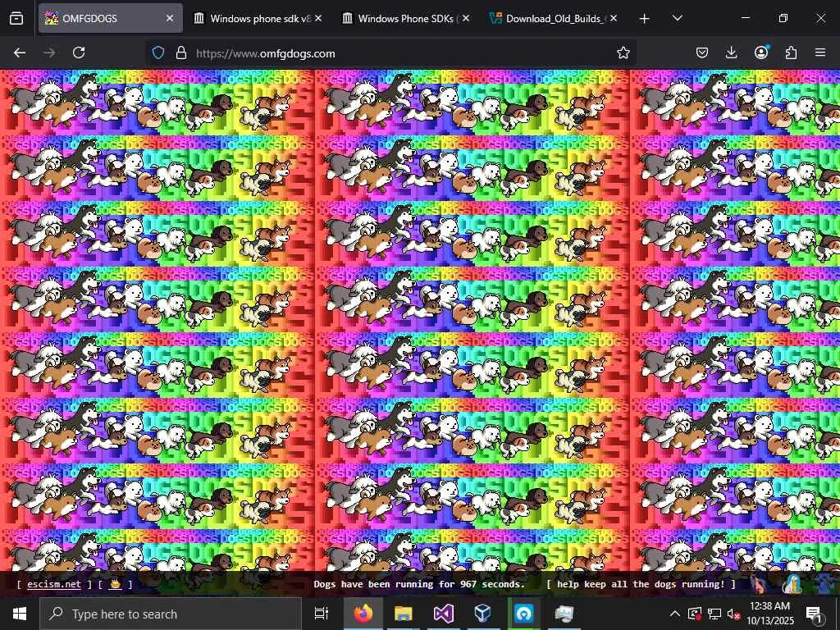Image resolution: width=840 pixels, height=630 pixels.
Task: Click help keep all the dogs running
Action: [641, 584]
